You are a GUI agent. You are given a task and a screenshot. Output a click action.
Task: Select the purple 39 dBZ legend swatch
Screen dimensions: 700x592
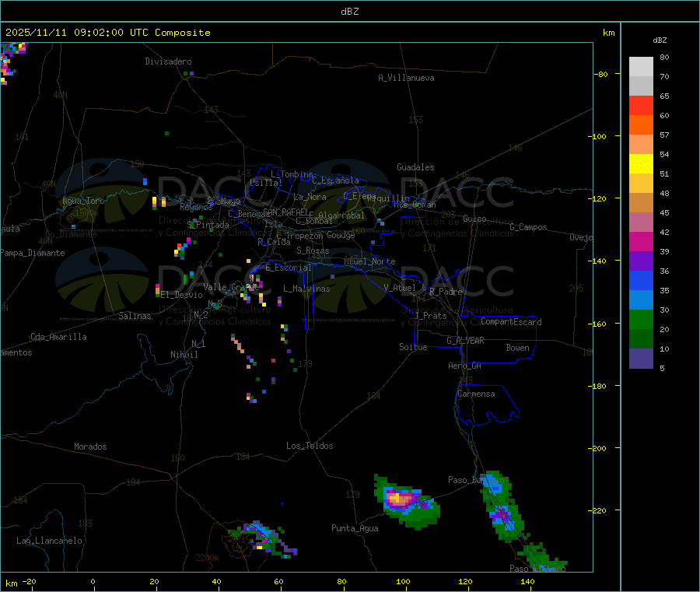click(641, 261)
